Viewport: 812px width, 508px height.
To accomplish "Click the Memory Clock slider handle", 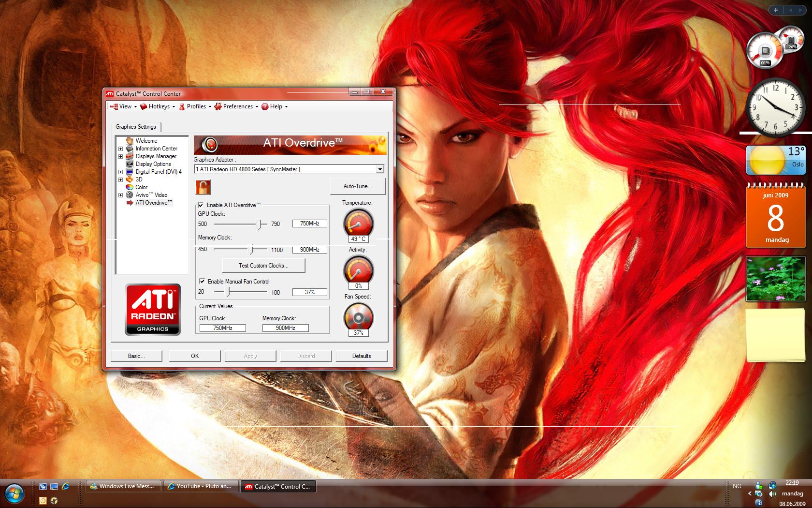I will (251, 250).
